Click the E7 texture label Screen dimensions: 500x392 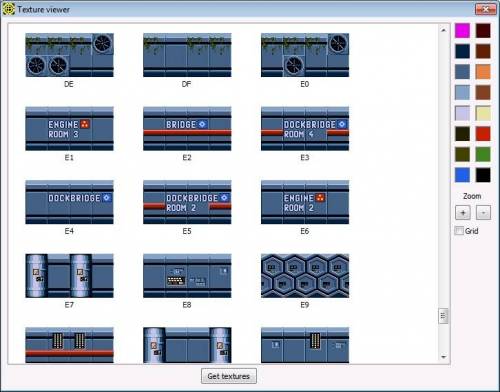point(69,305)
